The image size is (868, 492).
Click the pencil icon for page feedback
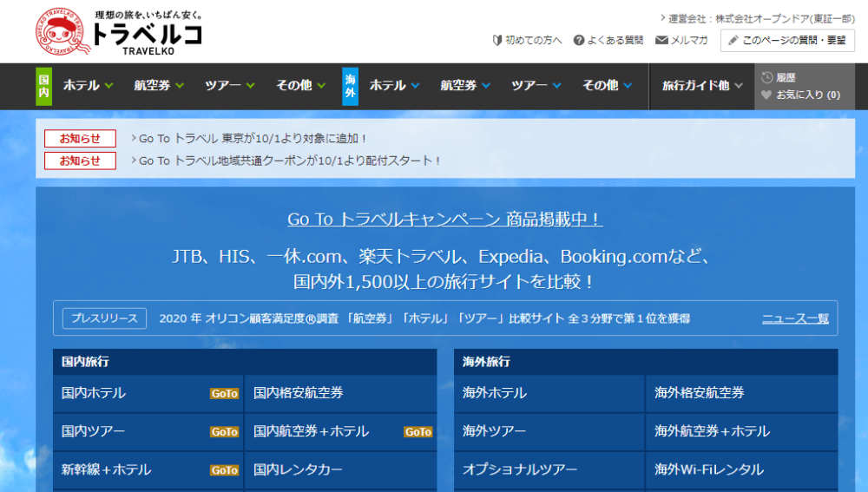733,41
